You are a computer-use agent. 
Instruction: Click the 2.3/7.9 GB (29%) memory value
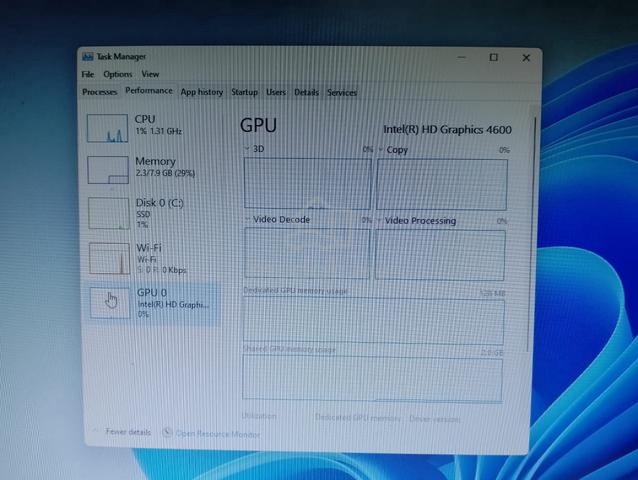[x=165, y=173]
